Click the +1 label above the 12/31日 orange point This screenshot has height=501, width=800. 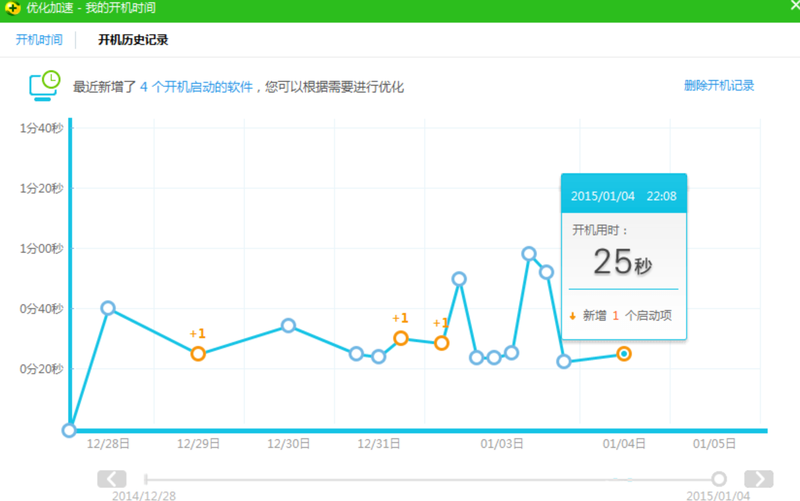tap(400, 319)
